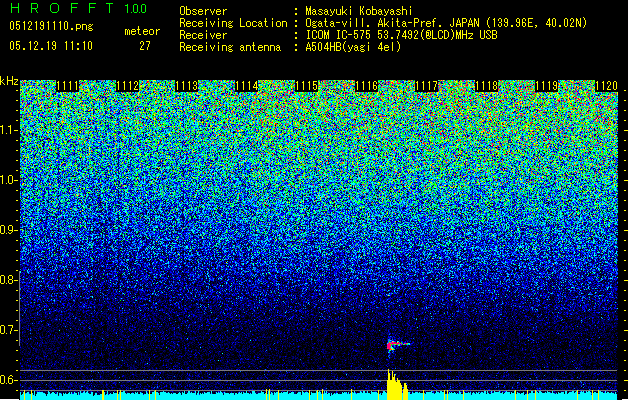Select the meteor count value 27

pyautogui.click(x=144, y=46)
